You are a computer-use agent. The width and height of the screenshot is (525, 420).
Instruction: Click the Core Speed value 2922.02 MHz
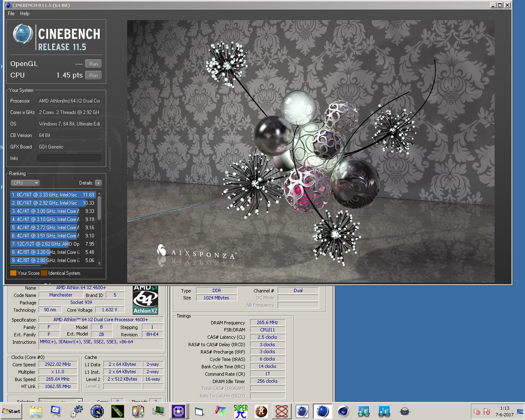point(58,365)
